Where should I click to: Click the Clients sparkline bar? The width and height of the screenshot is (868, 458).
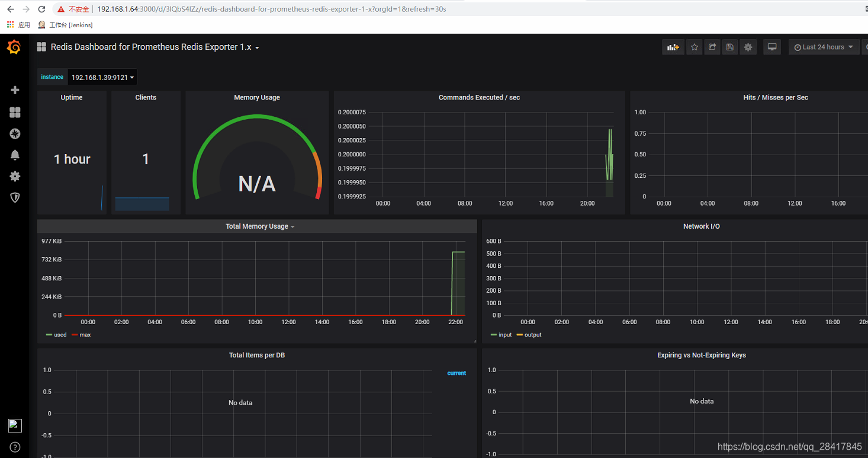[142, 204]
